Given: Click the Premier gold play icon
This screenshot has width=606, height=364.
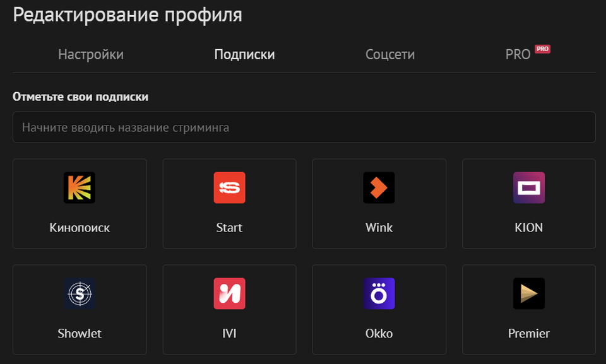Looking at the screenshot, I should (x=528, y=293).
